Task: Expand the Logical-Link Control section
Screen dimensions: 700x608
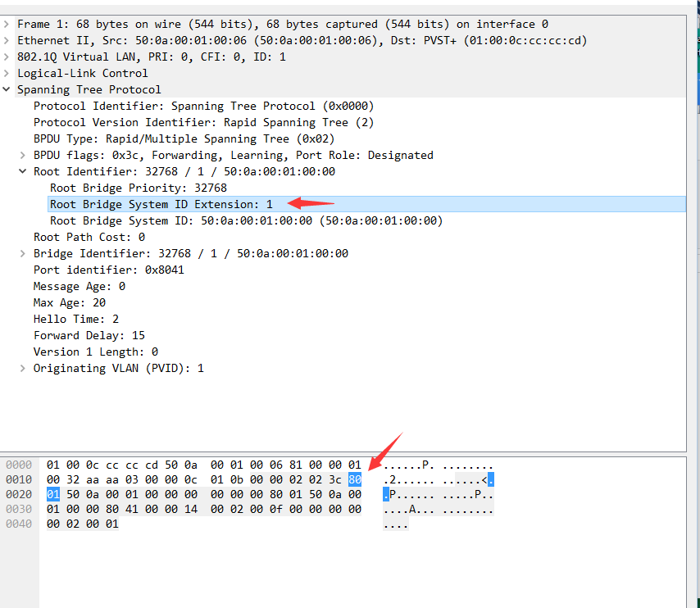Action: click(x=7, y=73)
